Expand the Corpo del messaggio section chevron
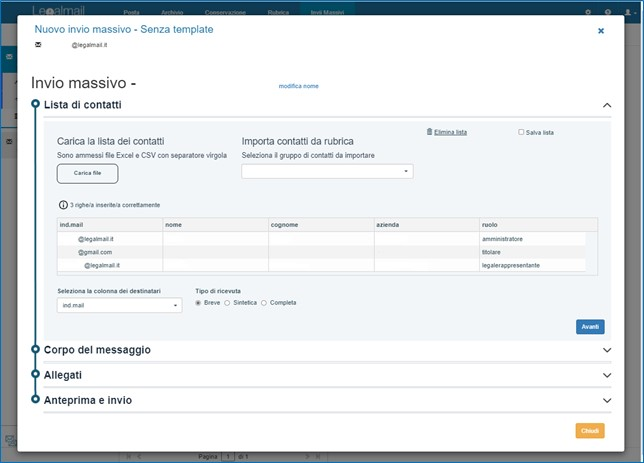 [x=606, y=350]
